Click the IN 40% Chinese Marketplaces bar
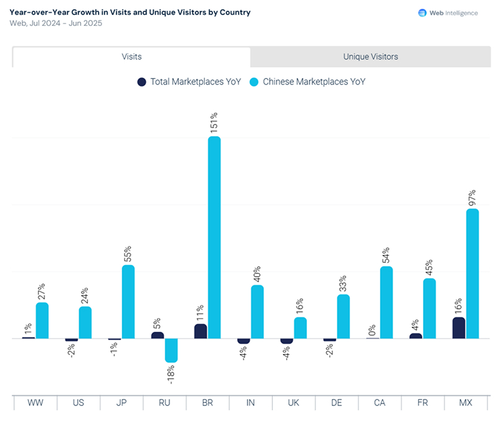The image size is (504, 427). 257,312
